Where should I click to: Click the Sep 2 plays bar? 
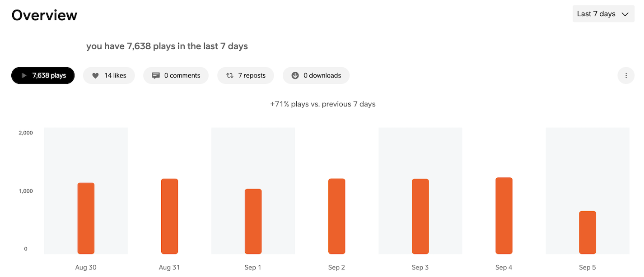pyautogui.click(x=337, y=217)
